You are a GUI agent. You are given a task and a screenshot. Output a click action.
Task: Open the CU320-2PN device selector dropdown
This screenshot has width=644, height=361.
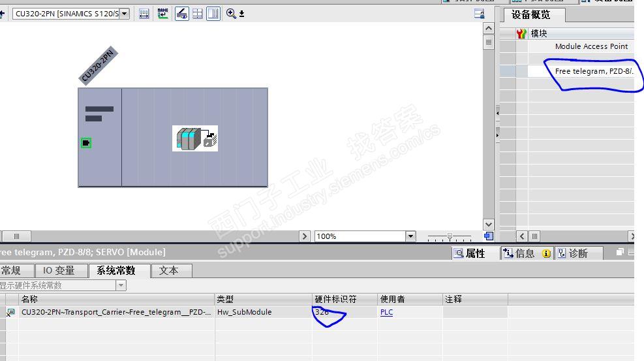[x=125, y=14]
